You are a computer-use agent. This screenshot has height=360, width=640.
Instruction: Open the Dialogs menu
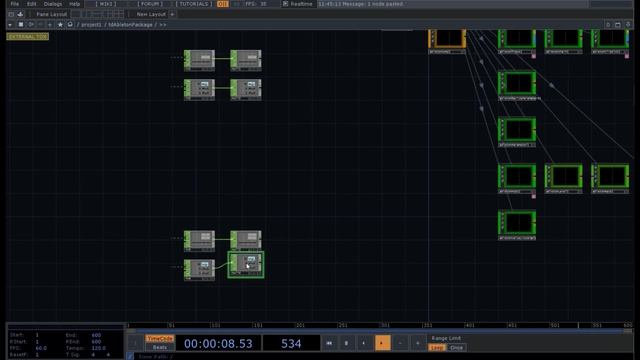pos(53,4)
